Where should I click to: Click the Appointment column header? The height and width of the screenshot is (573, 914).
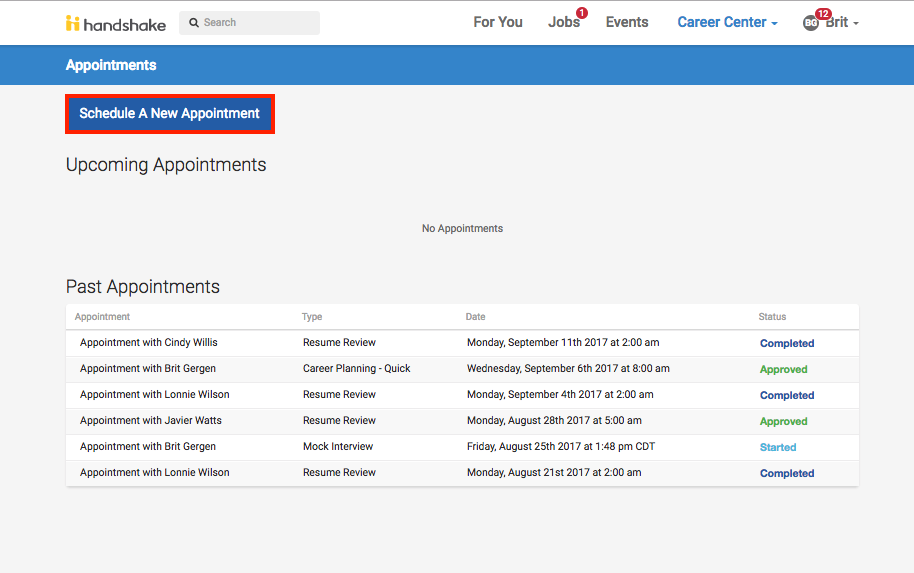pos(102,317)
